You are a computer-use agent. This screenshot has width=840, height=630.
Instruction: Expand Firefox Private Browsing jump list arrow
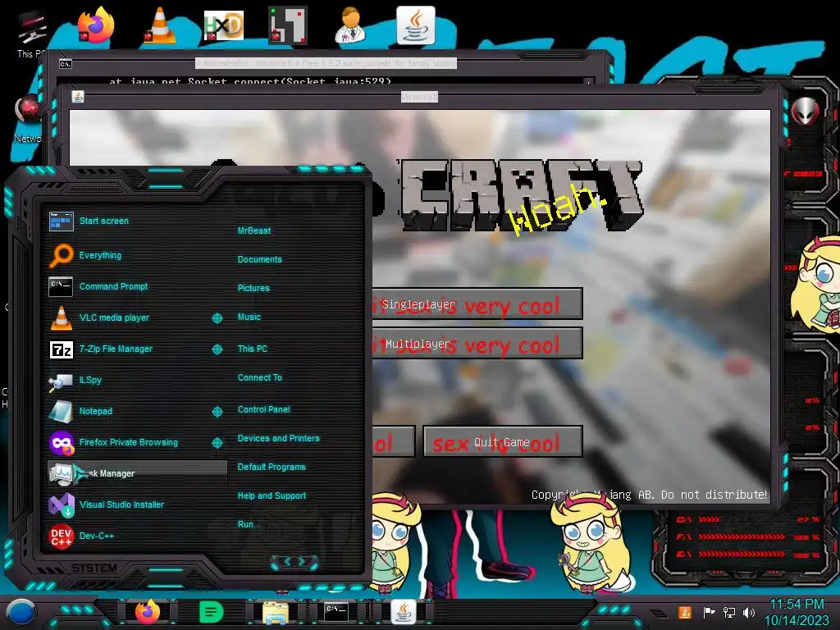217,443
